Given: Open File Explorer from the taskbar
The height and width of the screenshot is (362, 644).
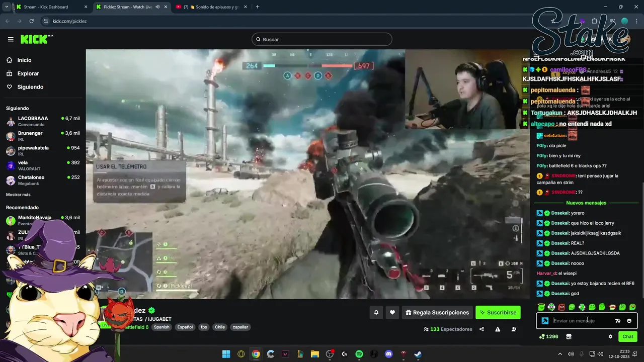Looking at the screenshot, I should (315, 354).
